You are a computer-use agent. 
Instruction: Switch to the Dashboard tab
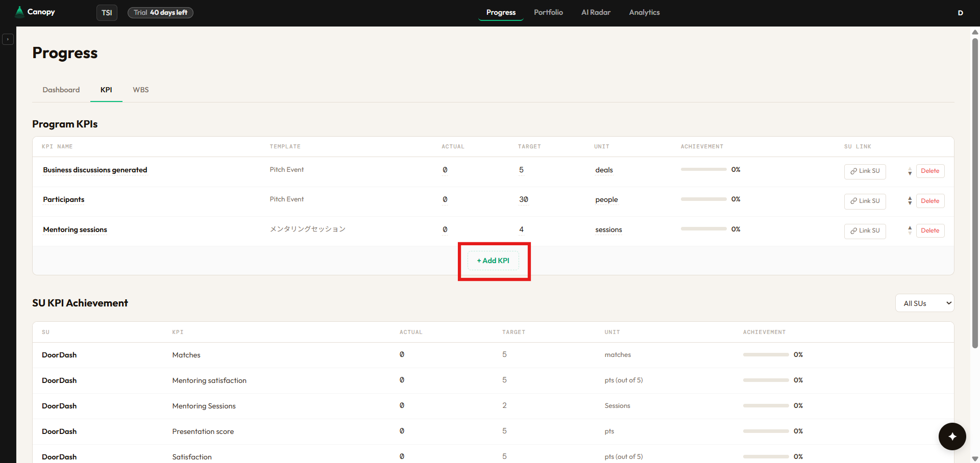[61, 90]
